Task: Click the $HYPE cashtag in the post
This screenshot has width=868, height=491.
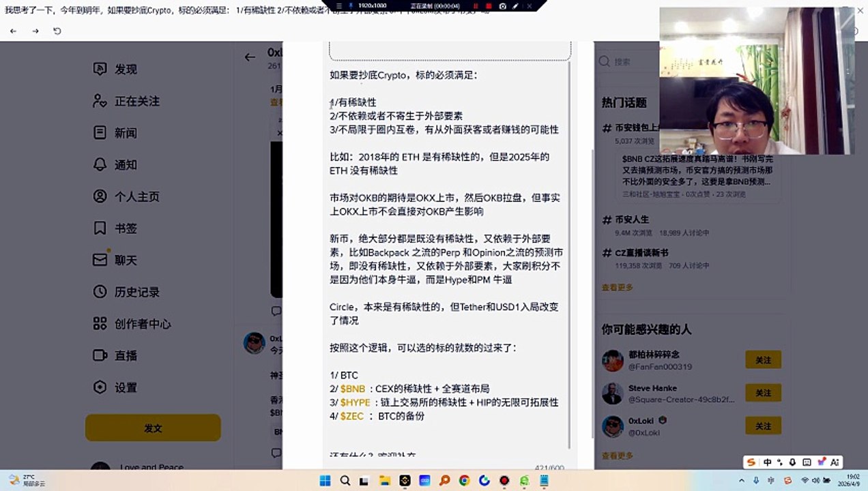Action: (x=355, y=402)
